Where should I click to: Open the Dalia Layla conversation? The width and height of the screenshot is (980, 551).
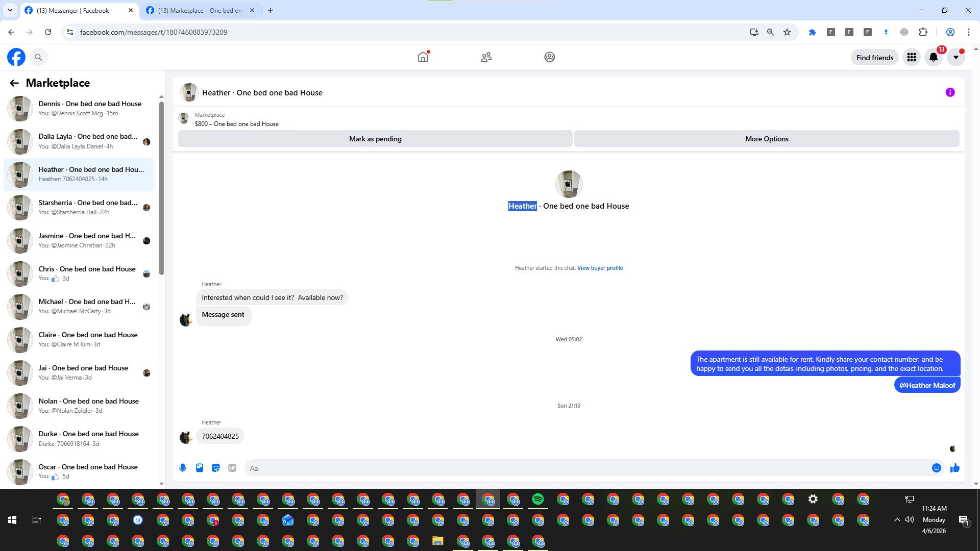tap(79, 141)
